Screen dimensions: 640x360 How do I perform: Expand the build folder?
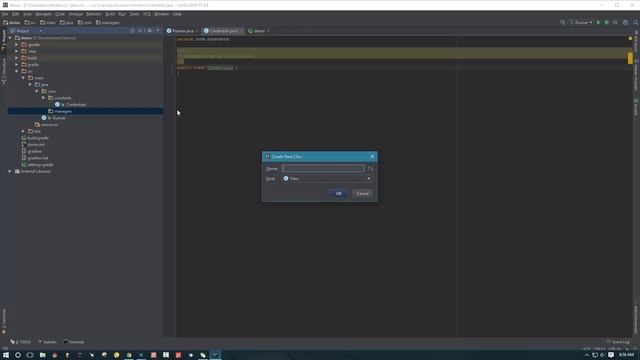(17, 58)
